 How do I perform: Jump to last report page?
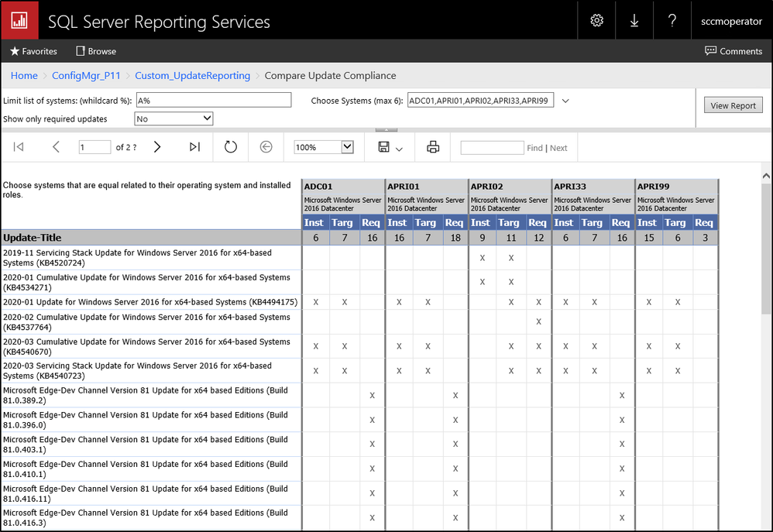pos(194,147)
